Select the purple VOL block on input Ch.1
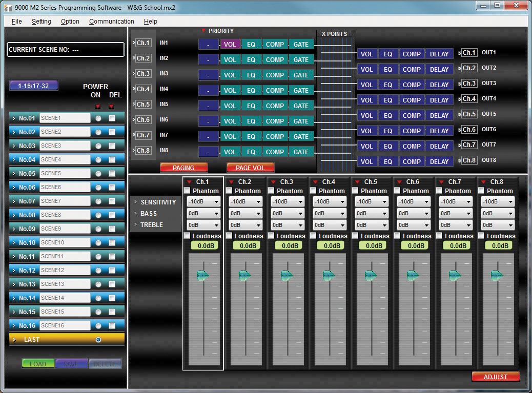532x393 pixels. (230, 45)
